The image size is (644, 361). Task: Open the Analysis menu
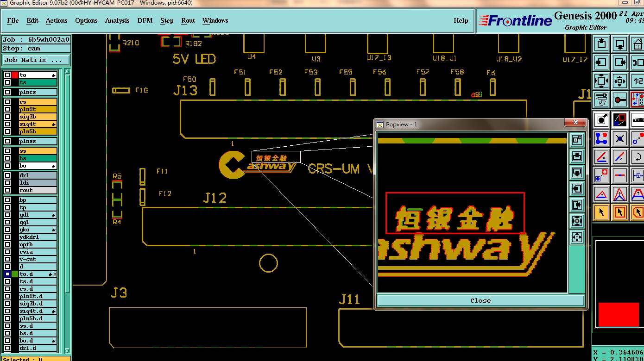coord(117,20)
